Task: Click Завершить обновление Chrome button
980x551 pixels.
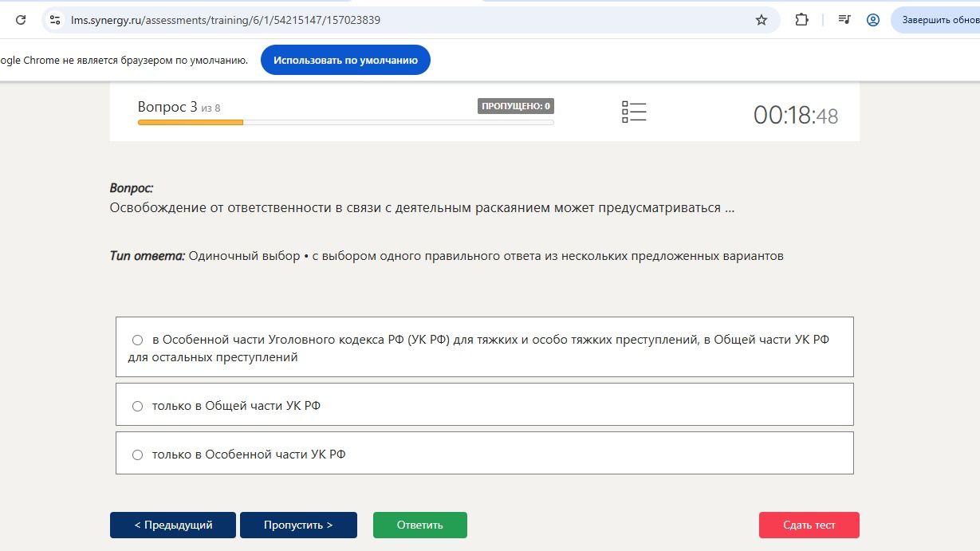Action: 935,20
